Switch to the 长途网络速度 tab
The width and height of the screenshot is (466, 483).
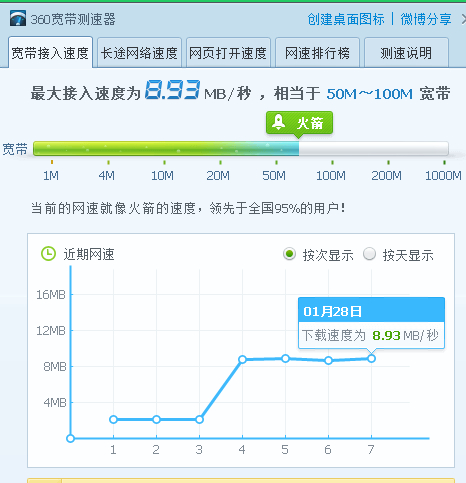tap(139, 53)
